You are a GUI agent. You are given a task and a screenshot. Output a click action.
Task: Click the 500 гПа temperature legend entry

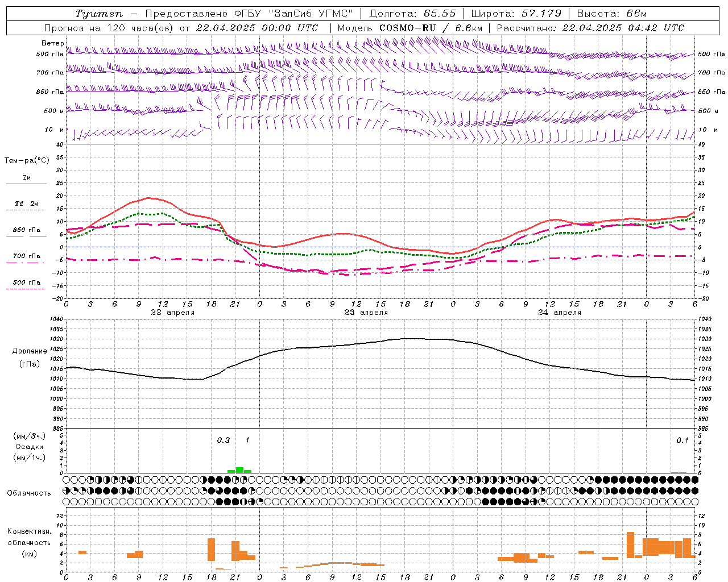[x=26, y=282]
